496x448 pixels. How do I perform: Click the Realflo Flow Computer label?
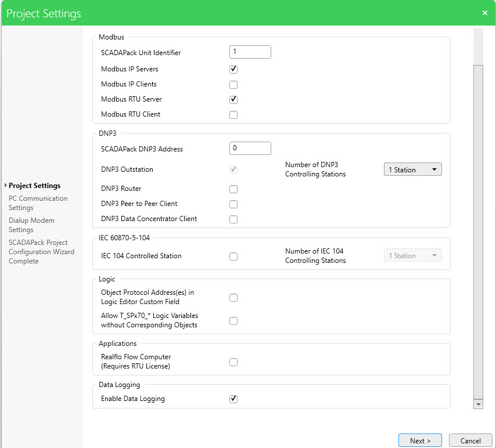click(136, 362)
